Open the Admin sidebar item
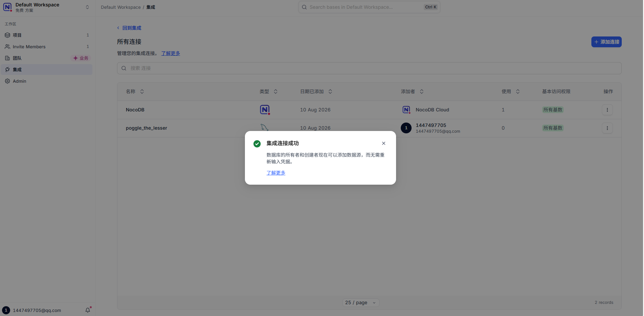Viewport: 644px width, 316px height. [47, 81]
